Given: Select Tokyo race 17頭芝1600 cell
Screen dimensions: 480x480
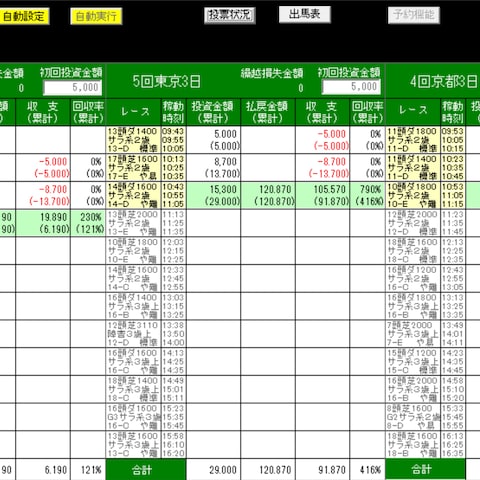Looking at the screenshot, I should click(x=133, y=167).
